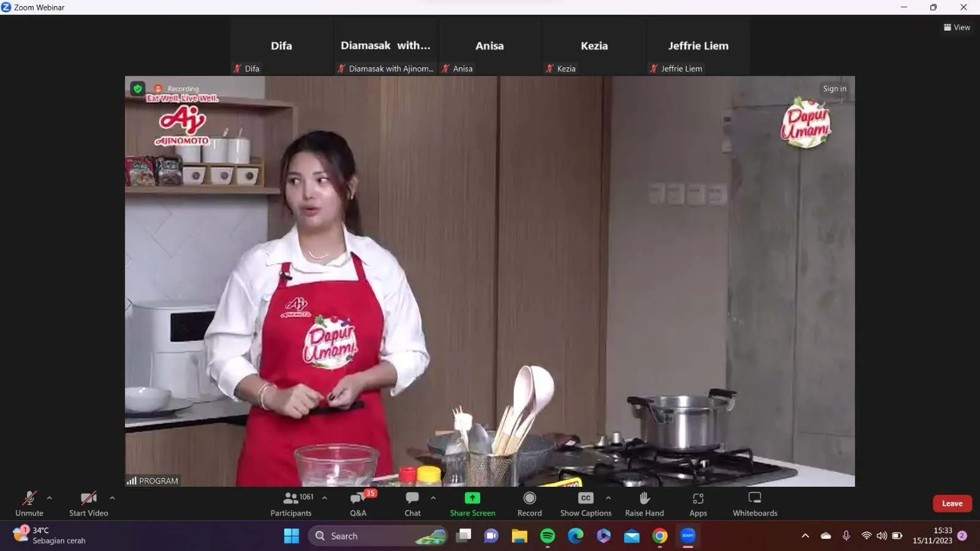Click the taskbar Search box
980x551 pixels.
tap(377, 536)
